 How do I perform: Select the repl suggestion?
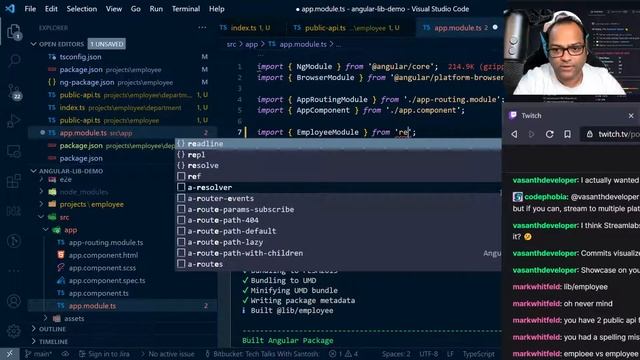pyautogui.click(x=338, y=155)
